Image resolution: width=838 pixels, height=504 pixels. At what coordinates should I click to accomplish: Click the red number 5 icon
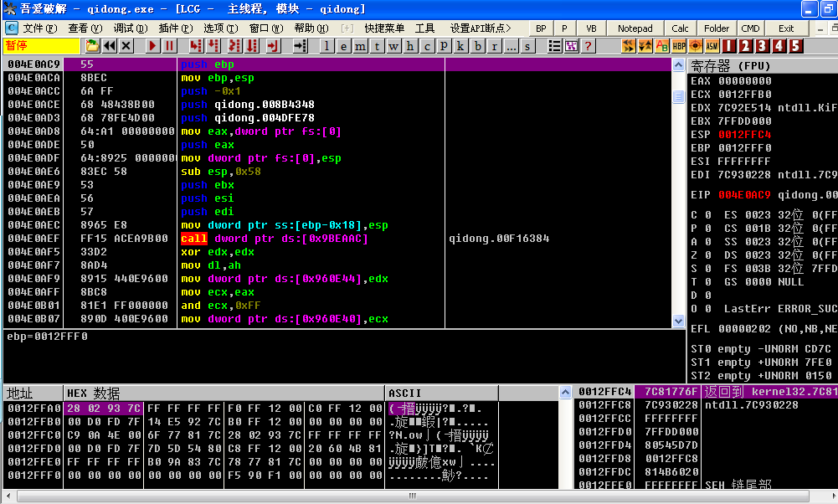(796, 46)
